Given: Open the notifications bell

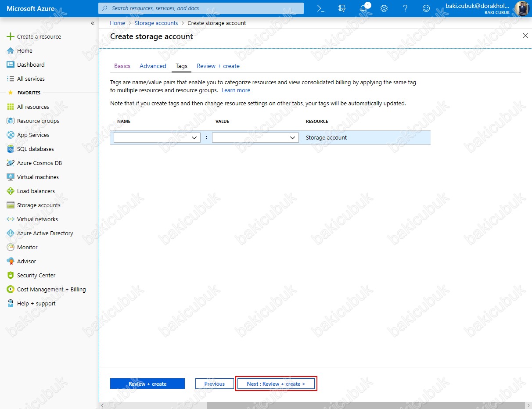Looking at the screenshot, I should point(363,8).
